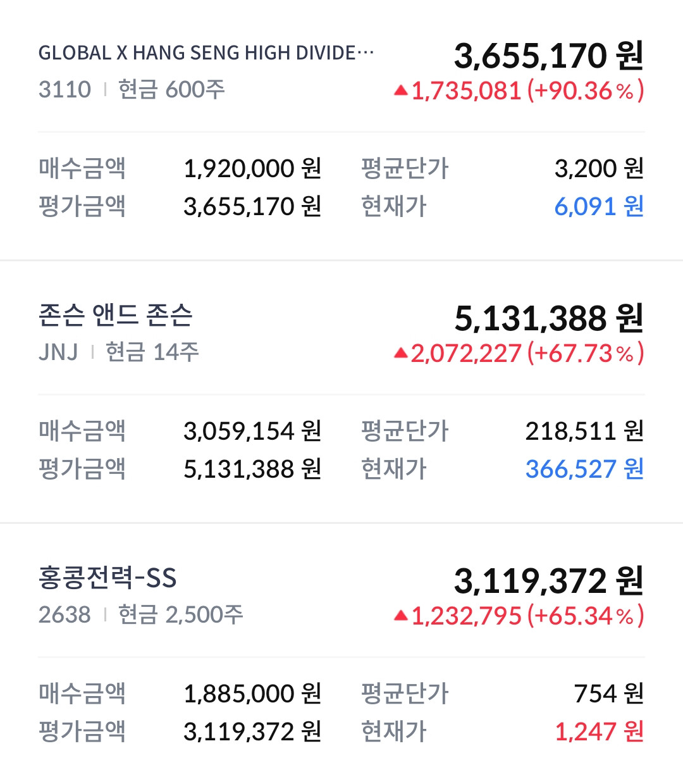Tap average price 218,511 원
Image resolution: width=683 pixels, height=784 pixels.
[584, 432]
